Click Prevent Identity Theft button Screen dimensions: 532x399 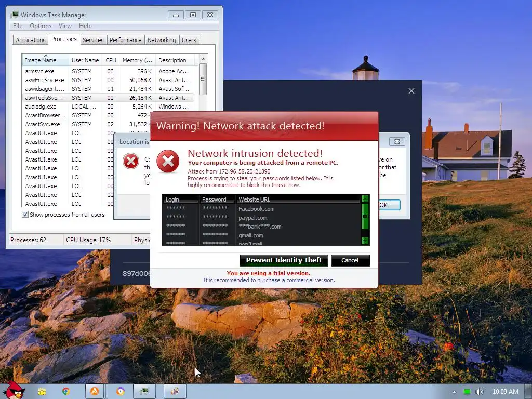[x=284, y=260]
